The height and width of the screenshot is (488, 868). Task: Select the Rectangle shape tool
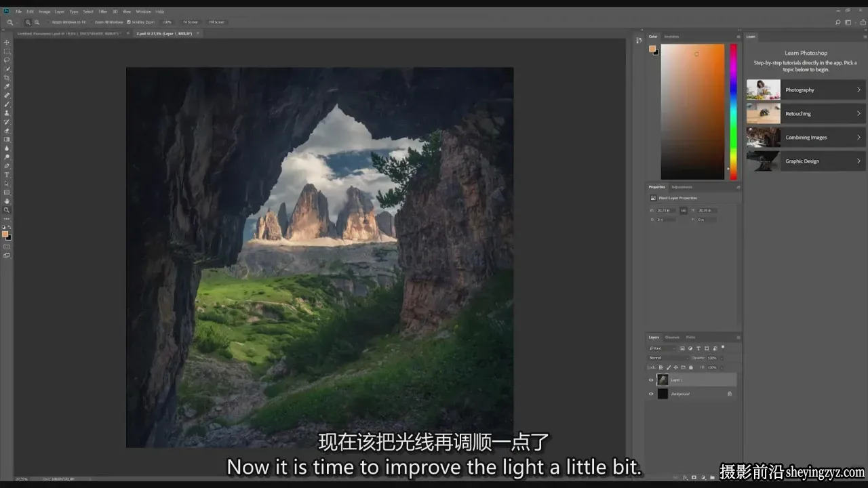coord(7,192)
